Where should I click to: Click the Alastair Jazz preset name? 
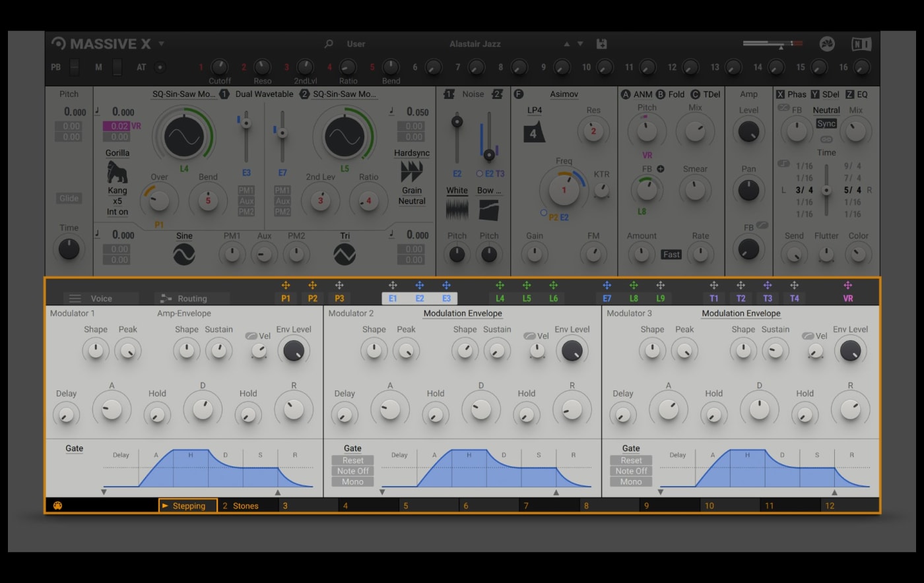pos(475,44)
